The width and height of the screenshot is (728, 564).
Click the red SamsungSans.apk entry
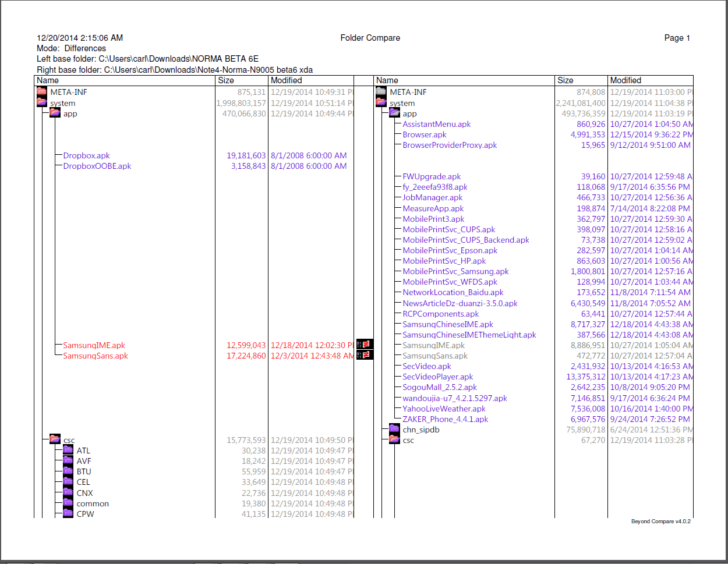coord(96,356)
